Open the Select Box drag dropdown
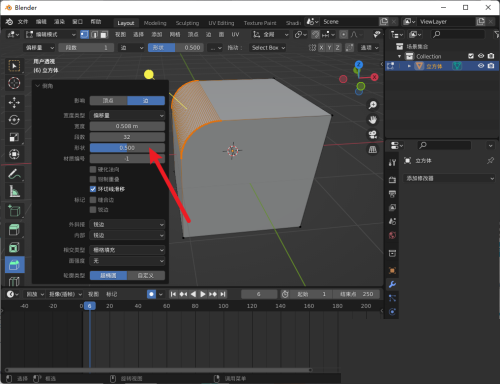Image resolution: width=500 pixels, height=384 pixels. (x=268, y=48)
